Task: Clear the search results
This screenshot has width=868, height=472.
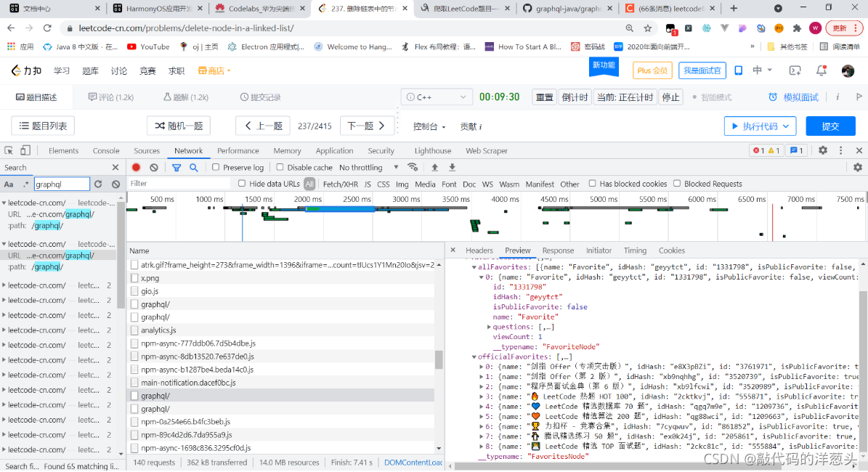Action: 115,184
